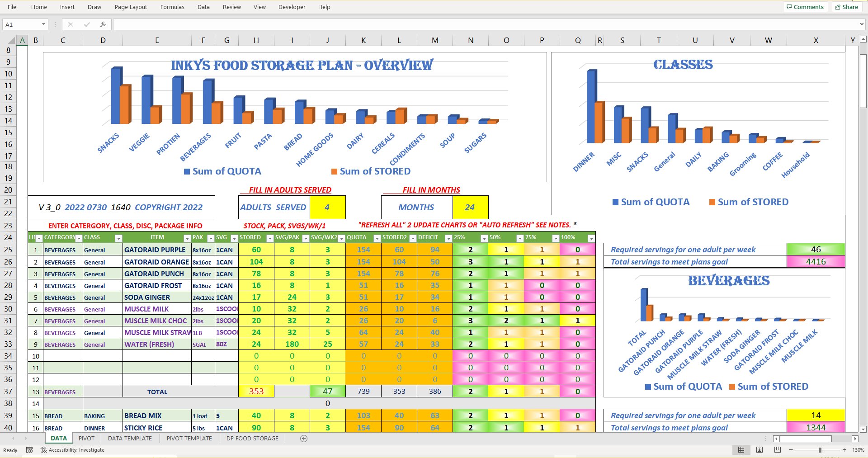Screen dimensions: 868x458
Task: Switch to Page Break Preview icon
Action: (778, 450)
